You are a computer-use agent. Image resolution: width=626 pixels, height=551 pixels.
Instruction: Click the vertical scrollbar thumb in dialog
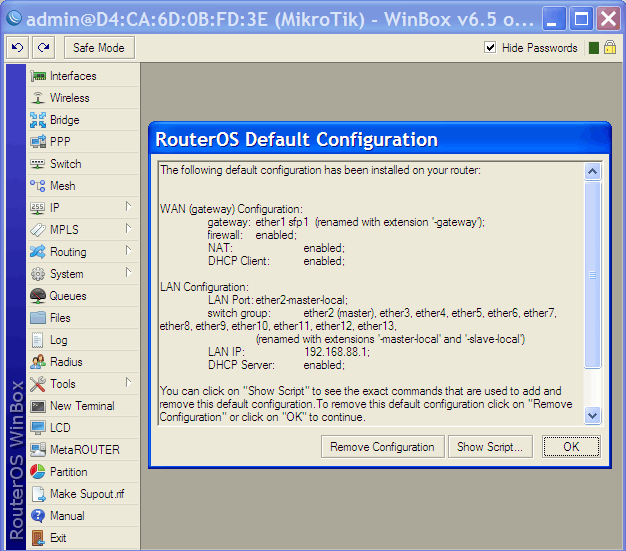click(x=592, y=275)
